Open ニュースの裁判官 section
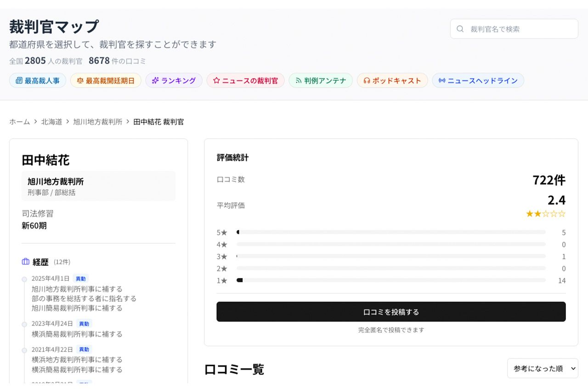 pyautogui.click(x=246, y=80)
